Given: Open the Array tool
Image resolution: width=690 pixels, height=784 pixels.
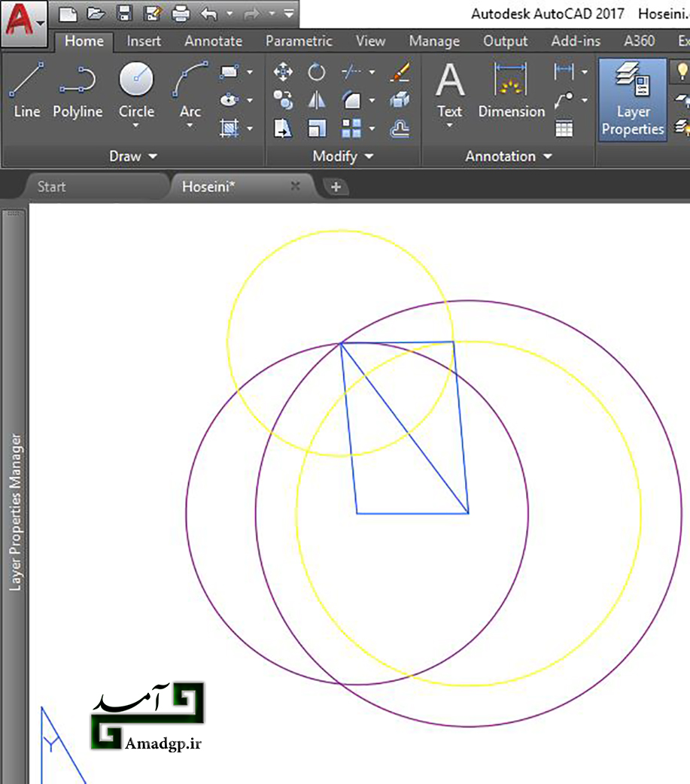Looking at the screenshot, I should pos(351,129).
